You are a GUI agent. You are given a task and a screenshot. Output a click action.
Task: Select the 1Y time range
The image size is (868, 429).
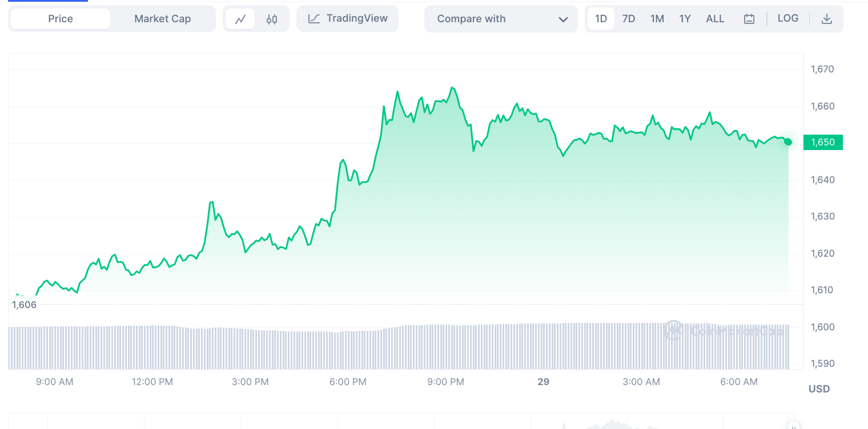[685, 19]
